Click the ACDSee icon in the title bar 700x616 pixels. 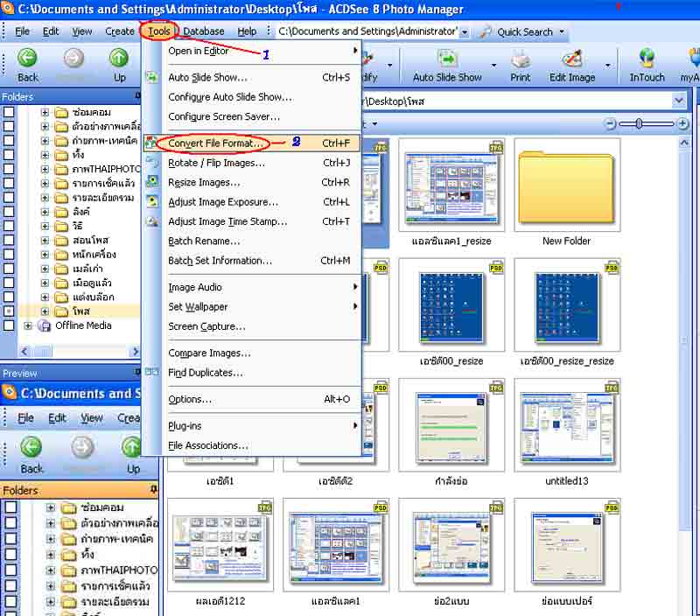[8, 9]
